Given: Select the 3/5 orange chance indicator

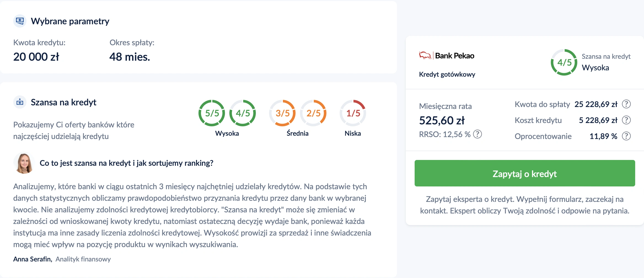Looking at the screenshot, I should point(282,113).
